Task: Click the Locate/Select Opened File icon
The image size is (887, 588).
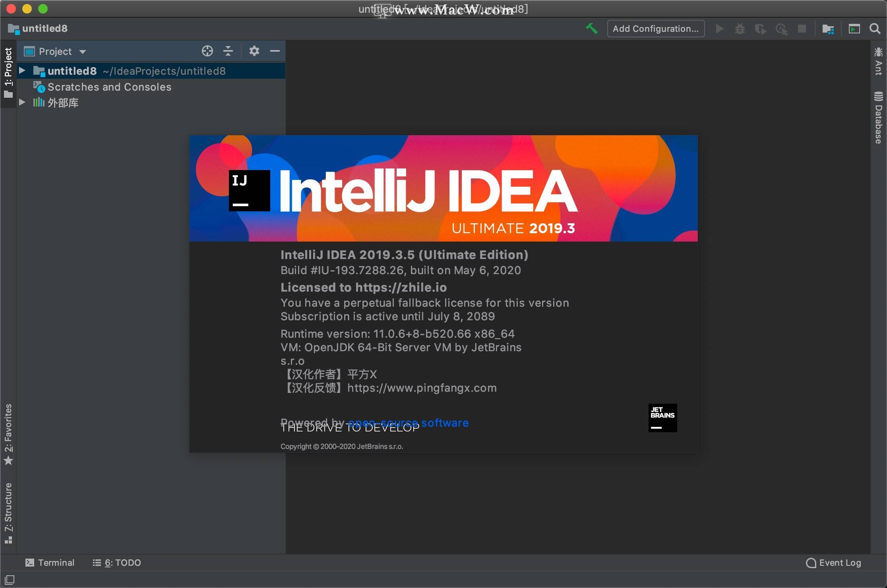Action: point(207,51)
